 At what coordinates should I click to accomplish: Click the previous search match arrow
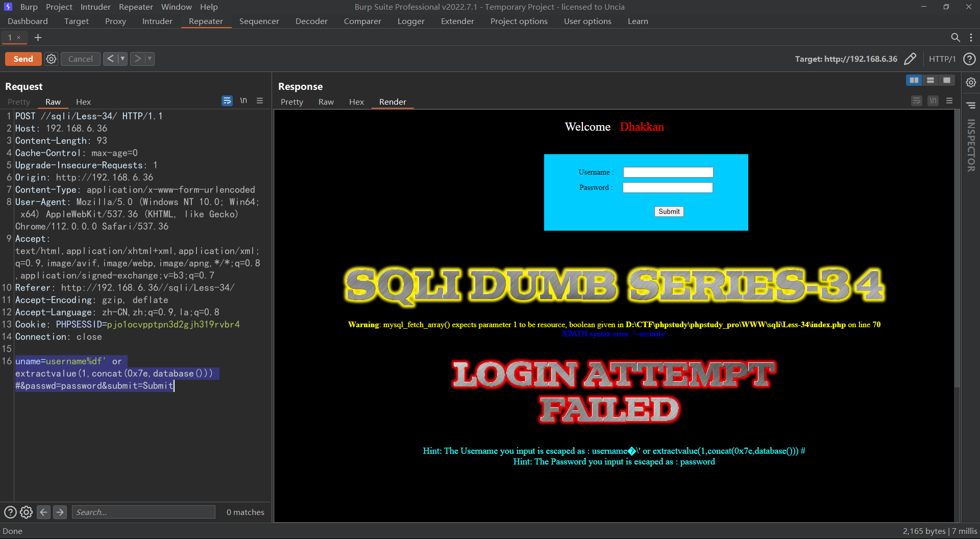pyautogui.click(x=43, y=512)
